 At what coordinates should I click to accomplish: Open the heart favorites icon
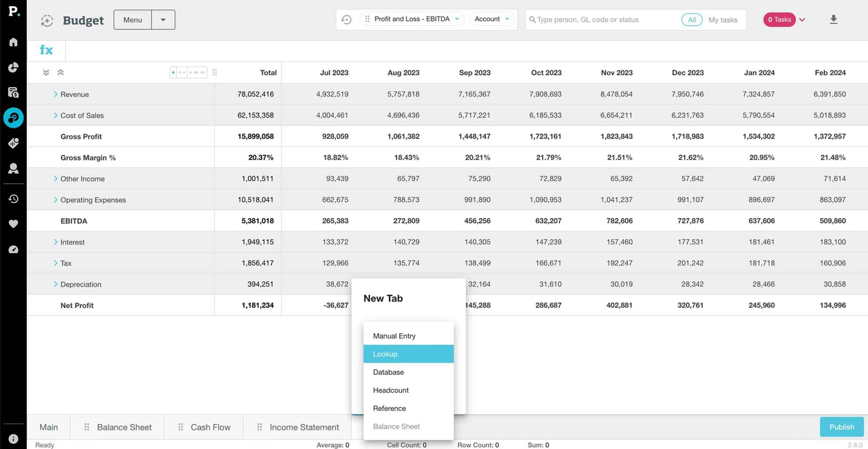[x=13, y=224]
